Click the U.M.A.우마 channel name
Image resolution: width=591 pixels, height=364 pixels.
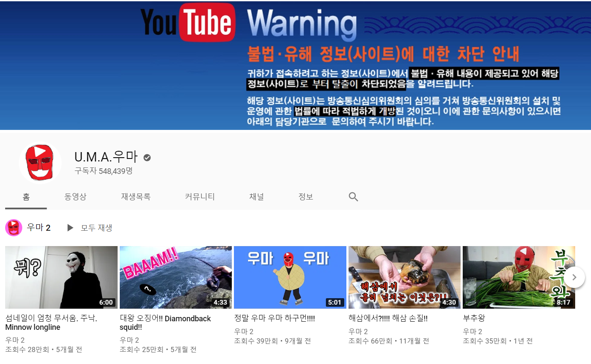pyautogui.click(x=106, y=157)
